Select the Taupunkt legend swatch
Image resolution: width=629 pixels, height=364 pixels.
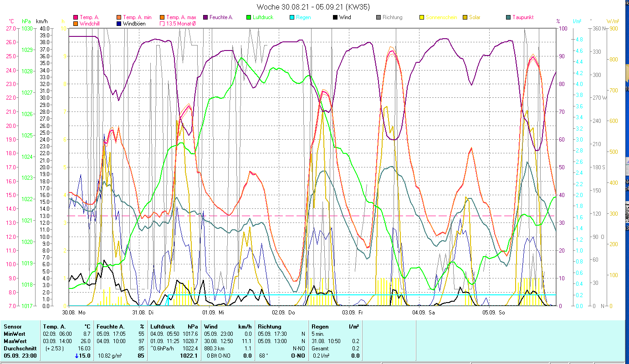pos(508,17)
